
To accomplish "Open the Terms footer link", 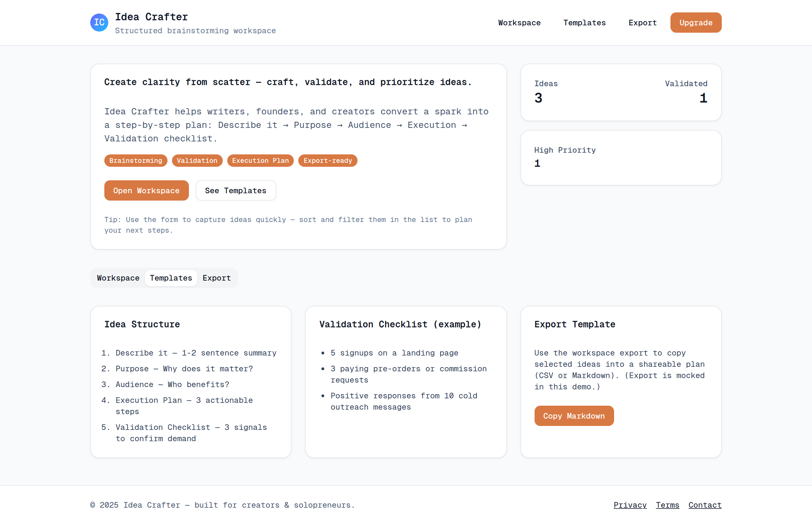I will tap(667, 505).
